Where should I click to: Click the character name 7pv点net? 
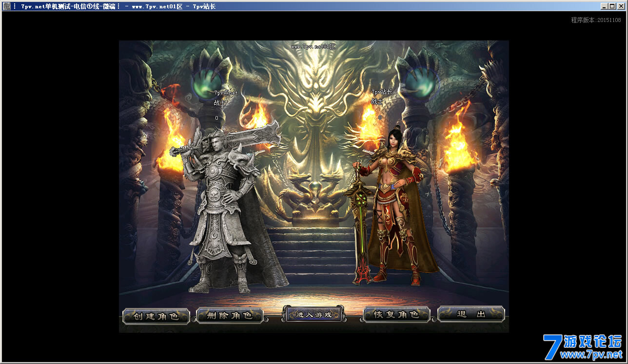(226, 93)
